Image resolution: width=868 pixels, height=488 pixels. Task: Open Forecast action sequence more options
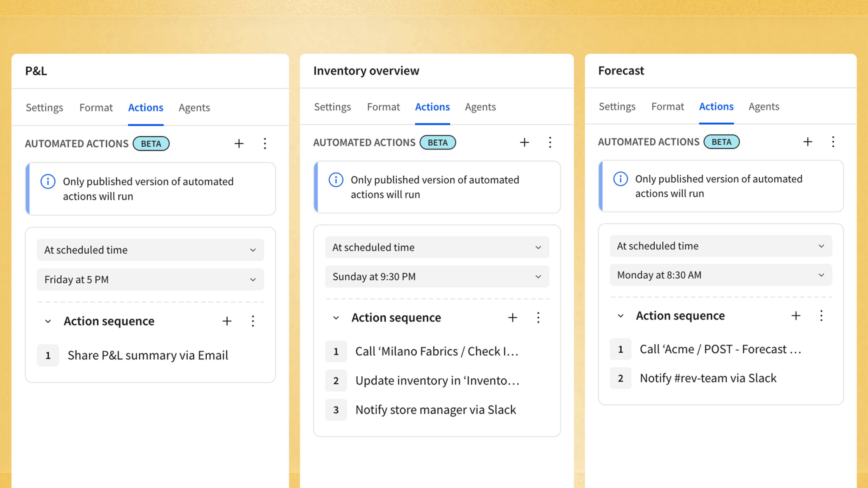[821, 316]
